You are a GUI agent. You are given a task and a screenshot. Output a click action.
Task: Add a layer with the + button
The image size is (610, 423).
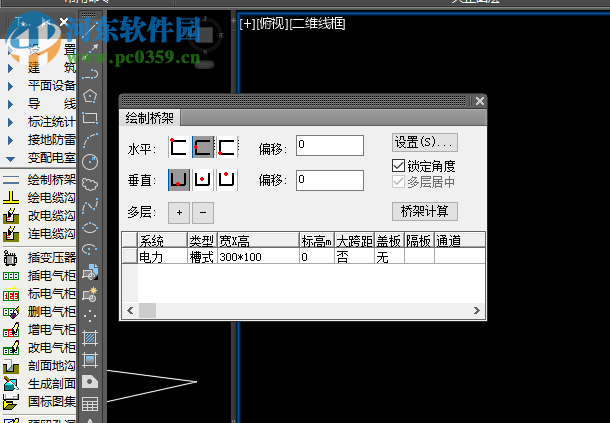[x=179, y=212]
